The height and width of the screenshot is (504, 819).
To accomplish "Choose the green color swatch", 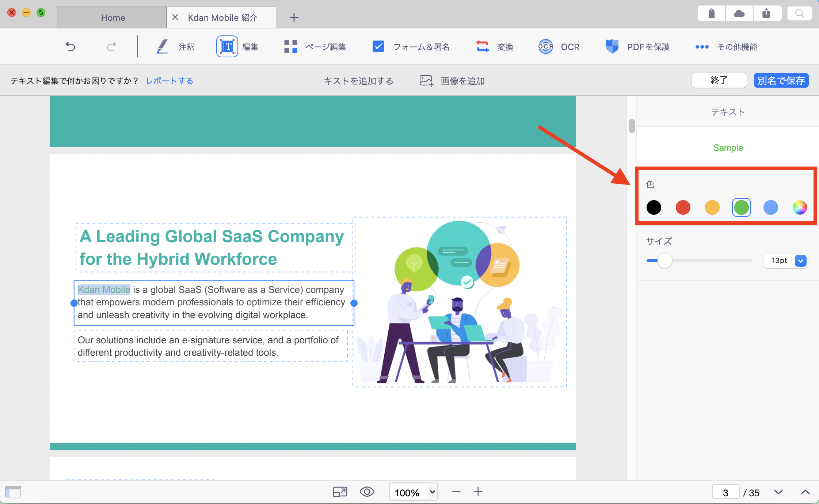I will tap(741, 207).
